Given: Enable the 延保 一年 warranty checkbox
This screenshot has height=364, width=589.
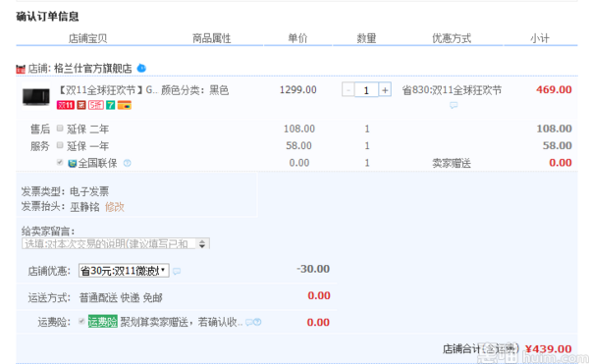Looking at the screenshot, I should (x=60, y=145).
